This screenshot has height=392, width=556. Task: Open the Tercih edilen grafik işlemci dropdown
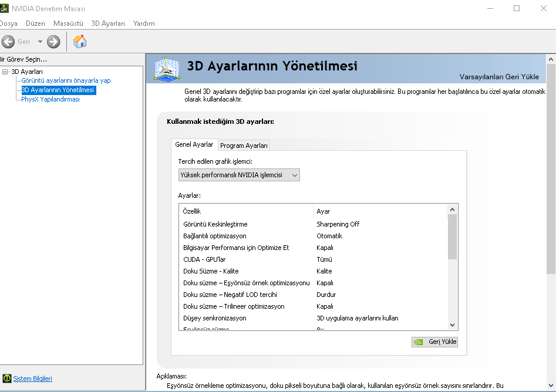click(239, 175)
